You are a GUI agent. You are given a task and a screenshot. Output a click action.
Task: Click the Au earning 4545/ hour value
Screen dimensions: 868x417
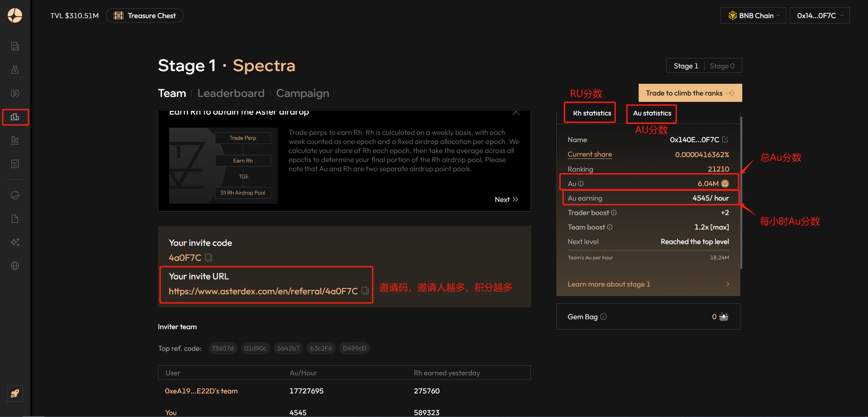(x=711, y=198)
